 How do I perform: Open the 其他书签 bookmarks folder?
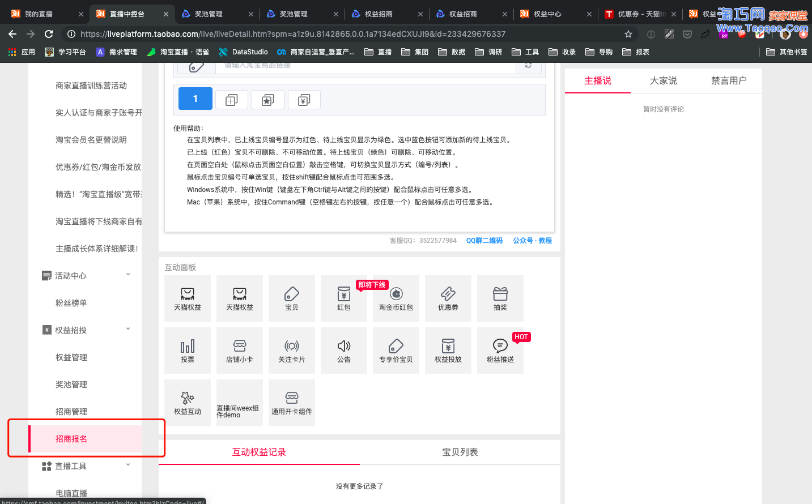tap(787, 52)
